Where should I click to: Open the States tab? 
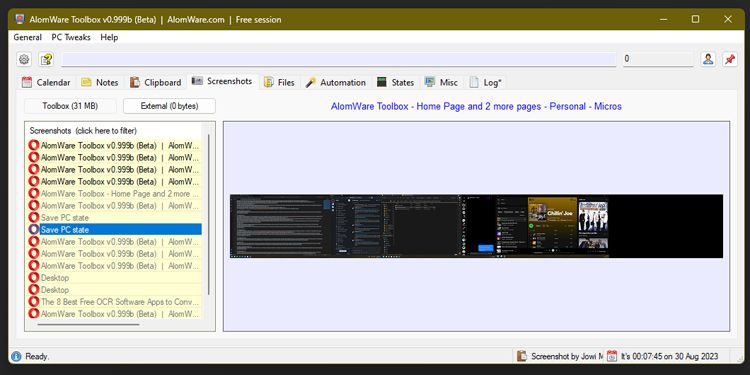pyautogui.click(x=396, y=82)
